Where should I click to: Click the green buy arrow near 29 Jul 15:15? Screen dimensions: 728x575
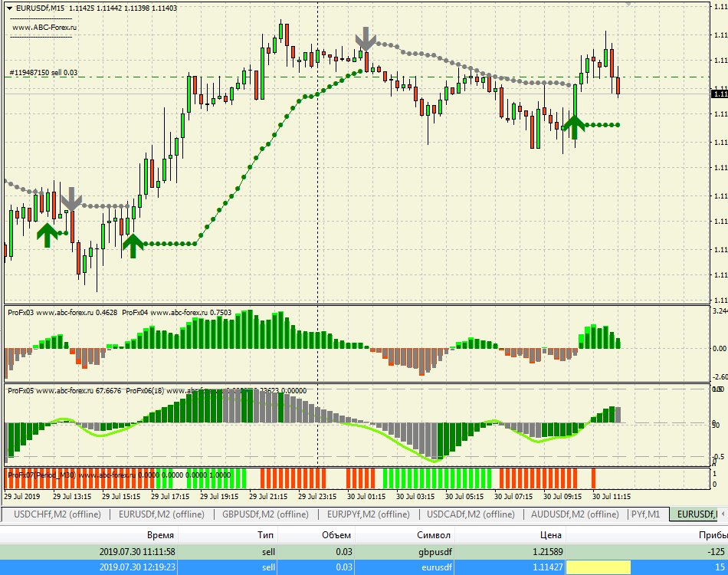point(133,245)
